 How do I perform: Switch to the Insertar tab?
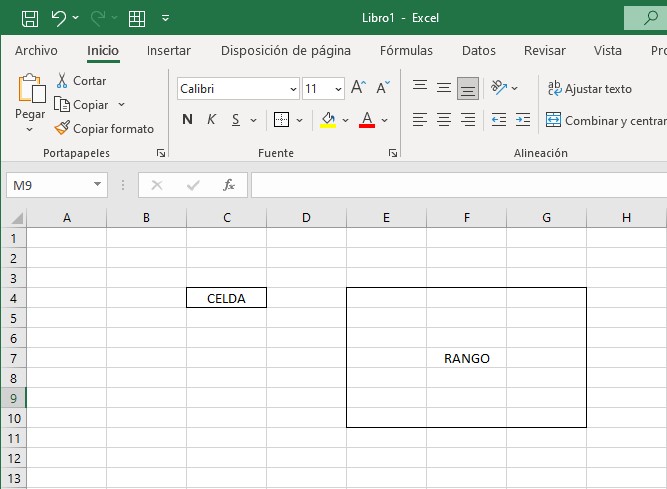[169, 51]
